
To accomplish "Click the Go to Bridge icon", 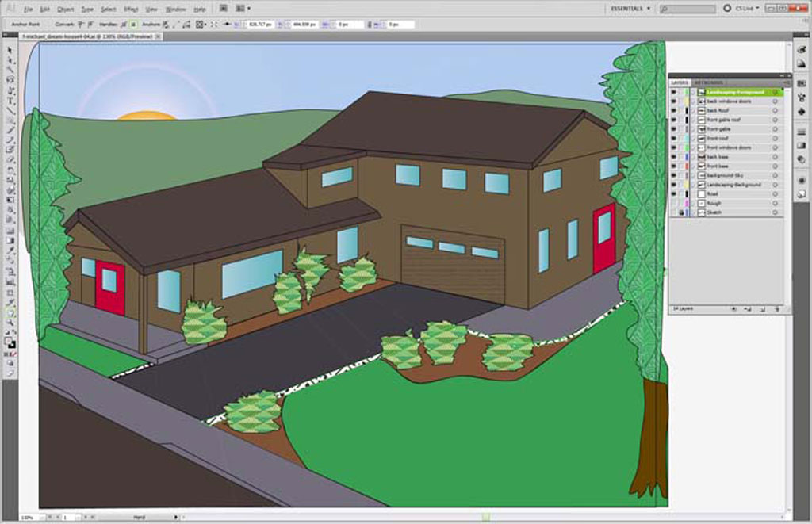I will [224, 8].
